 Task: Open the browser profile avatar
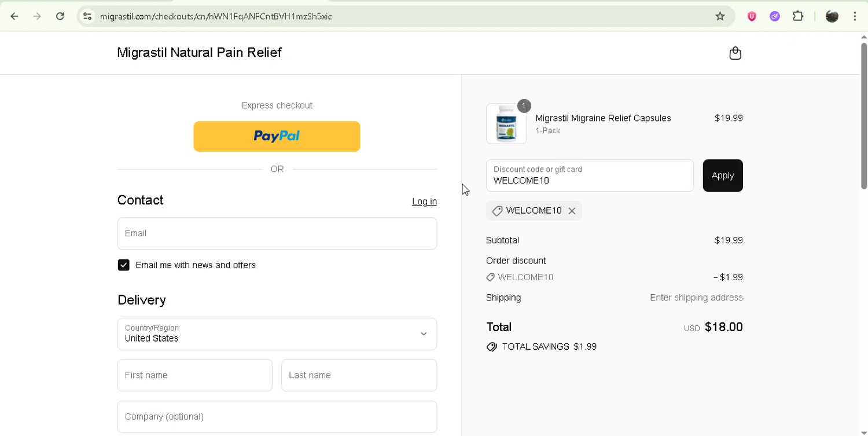click(832, 16)
